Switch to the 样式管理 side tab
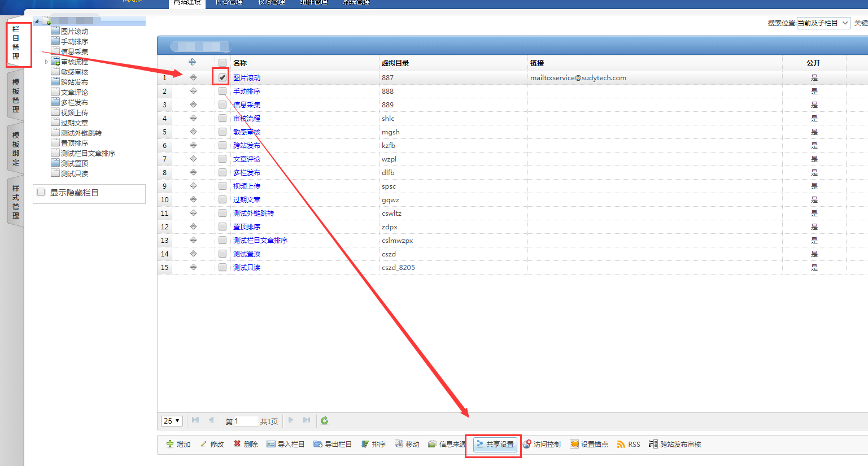The width and height of the screenshot is (868, 466). (16, 202)
